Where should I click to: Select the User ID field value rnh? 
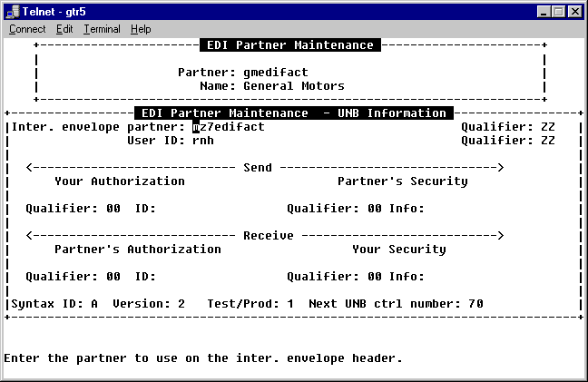[x=203, y=141]
